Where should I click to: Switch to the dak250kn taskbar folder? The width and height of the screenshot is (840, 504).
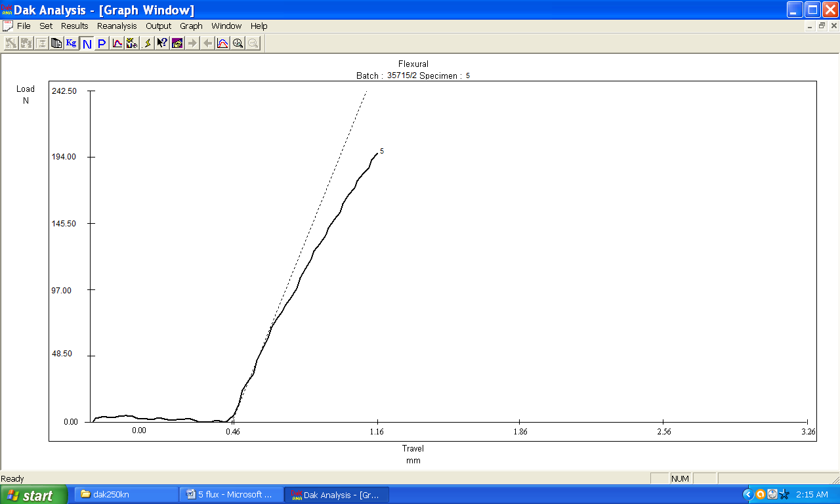[126, 495]
